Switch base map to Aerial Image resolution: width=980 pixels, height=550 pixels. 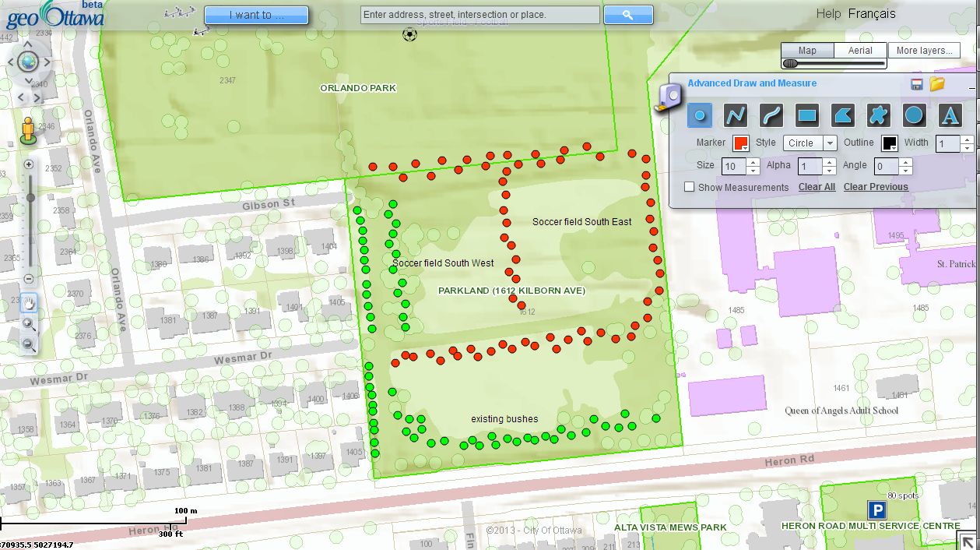coord(859,51)
